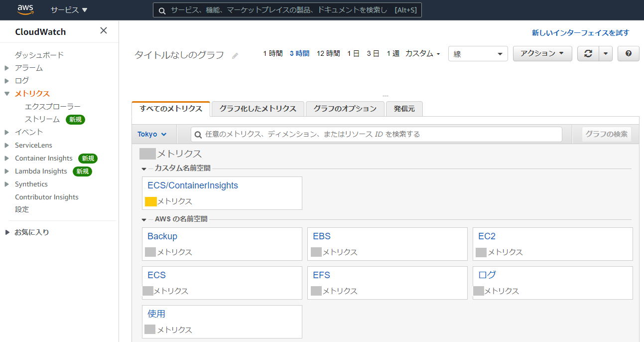Open the Backup namespace card
The image size is (644, 342).
(x=222, y=244)
